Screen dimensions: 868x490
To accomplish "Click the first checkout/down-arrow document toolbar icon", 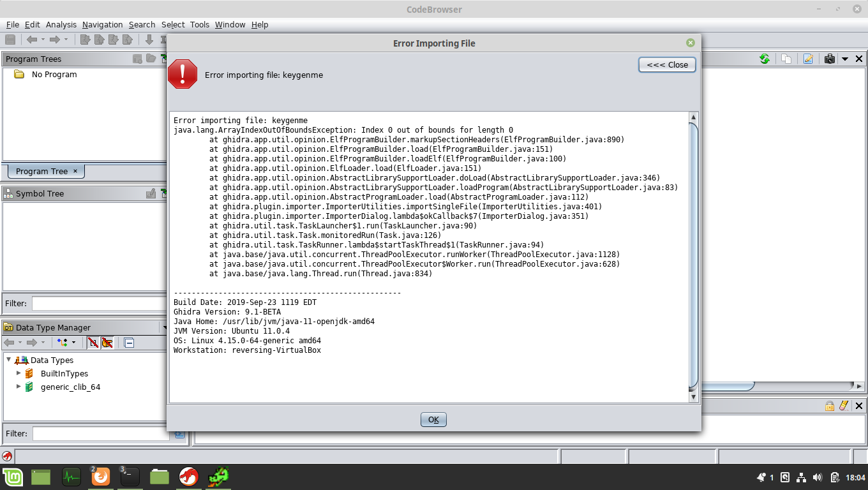I will [85, 40].
